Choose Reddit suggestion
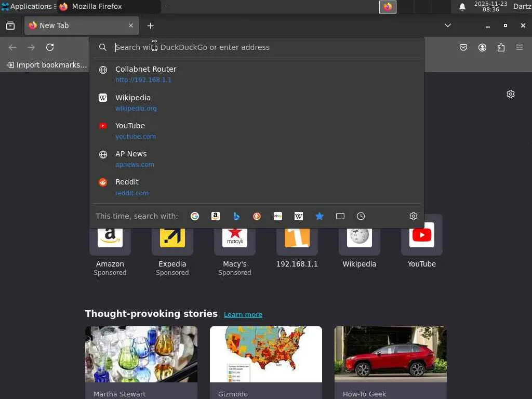 click(257, 187)
